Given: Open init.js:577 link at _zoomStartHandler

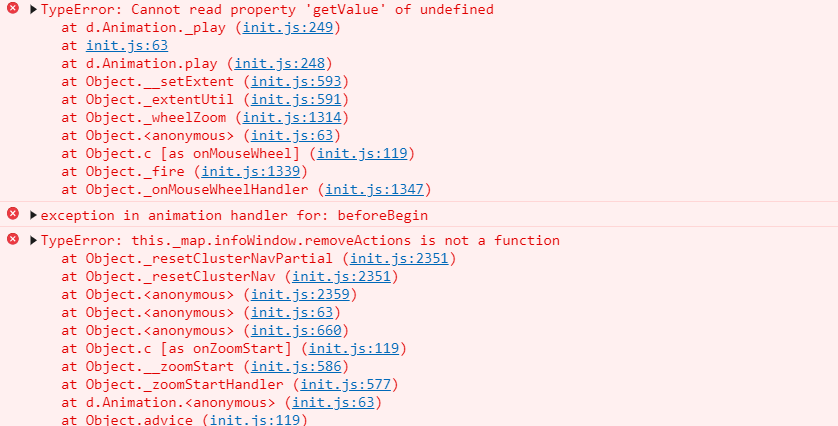Looking at the screenshot, I should 346,384.
